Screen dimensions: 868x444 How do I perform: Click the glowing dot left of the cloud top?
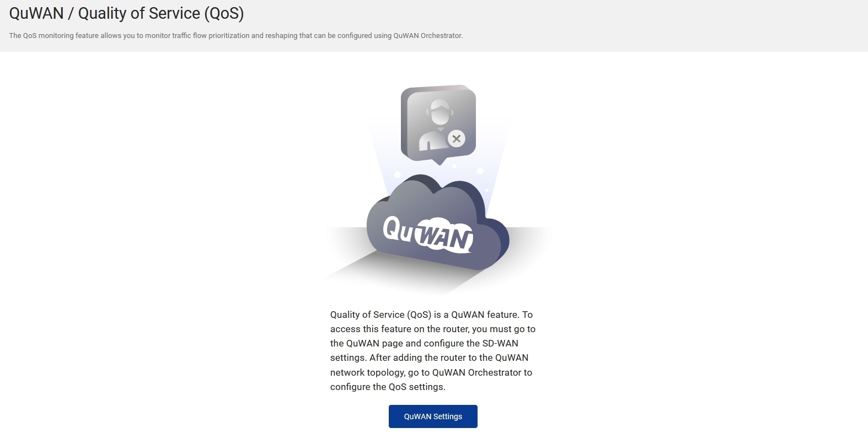(398, 175)
